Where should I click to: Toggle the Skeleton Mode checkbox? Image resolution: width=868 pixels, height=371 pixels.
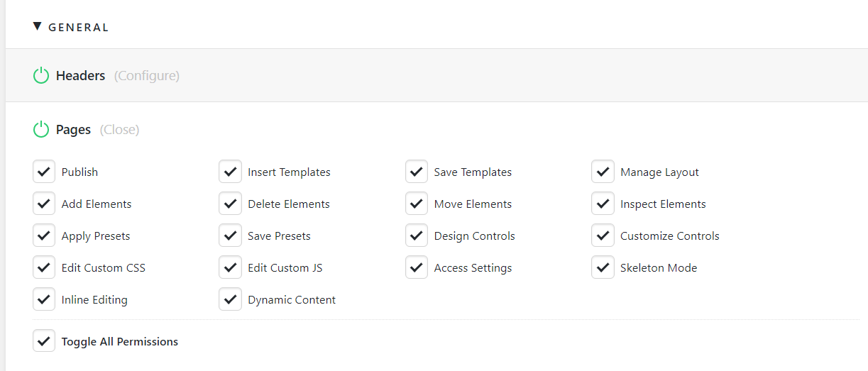coord(603,267)
